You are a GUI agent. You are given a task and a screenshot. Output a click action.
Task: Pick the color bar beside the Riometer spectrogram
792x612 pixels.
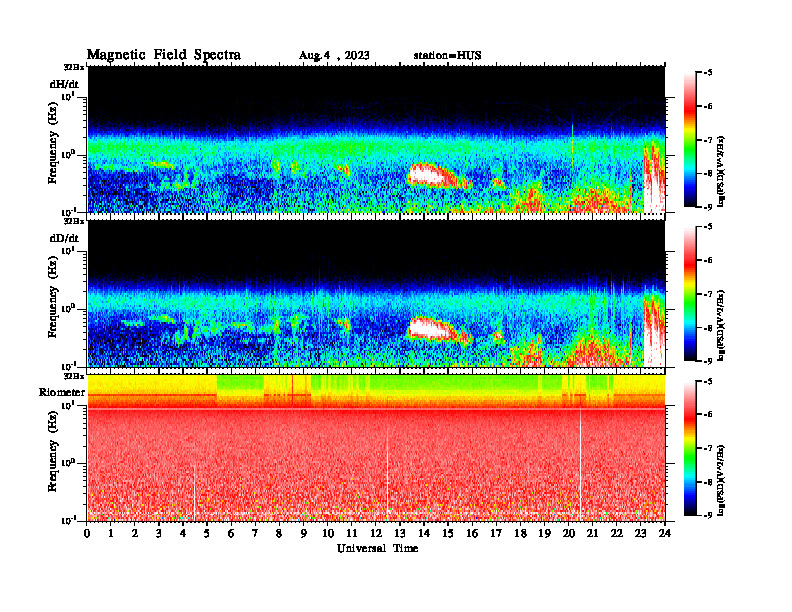click(x=690, y=448)
